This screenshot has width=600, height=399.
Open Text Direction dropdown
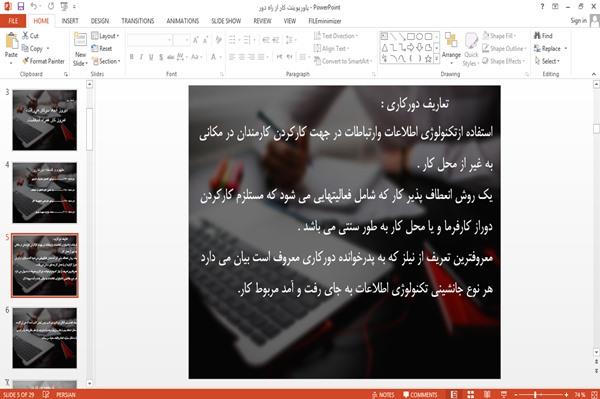[x=336, y=36]
